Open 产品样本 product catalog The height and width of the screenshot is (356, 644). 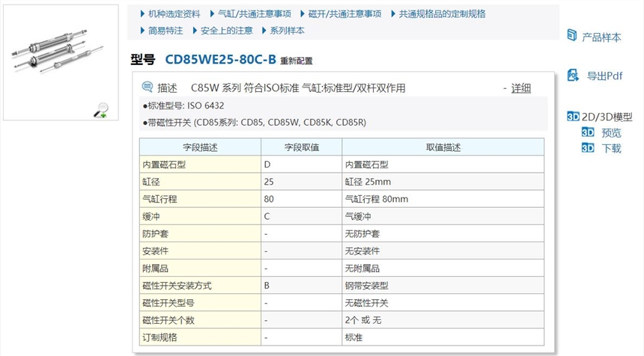tap(601, 37)
